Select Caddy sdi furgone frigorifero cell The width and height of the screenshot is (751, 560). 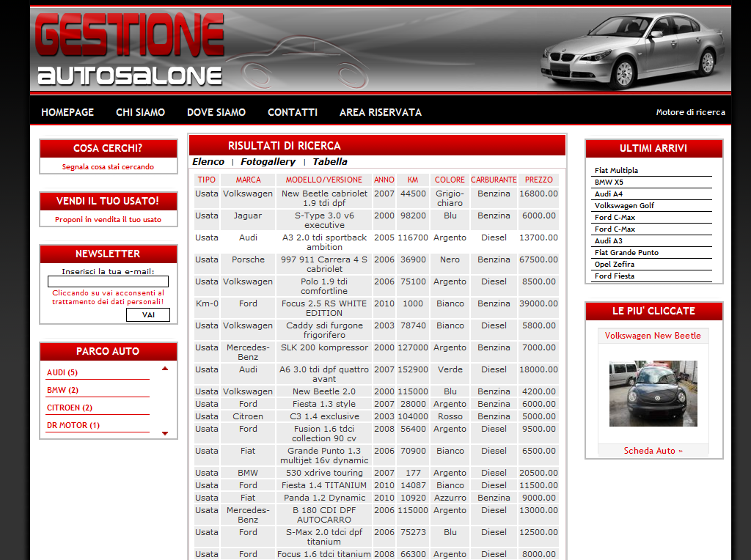(324, 331)
